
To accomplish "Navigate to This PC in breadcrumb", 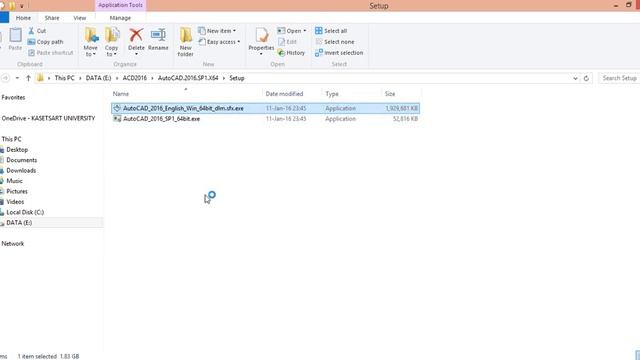I will [64, 78].
